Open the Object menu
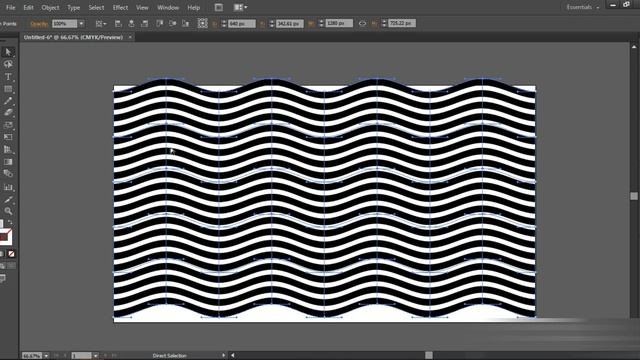The height and width of the screenshot is (360, 640). point(50,7)
